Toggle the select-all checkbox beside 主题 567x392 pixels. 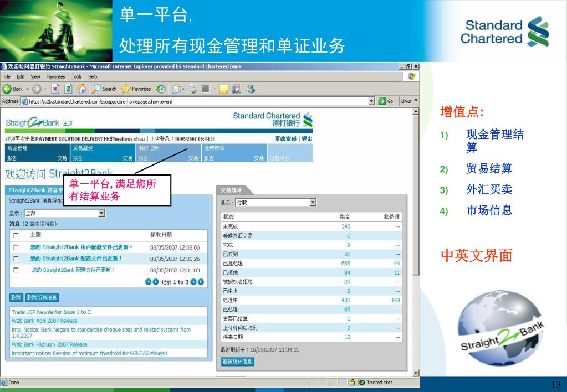click(16, 235)
